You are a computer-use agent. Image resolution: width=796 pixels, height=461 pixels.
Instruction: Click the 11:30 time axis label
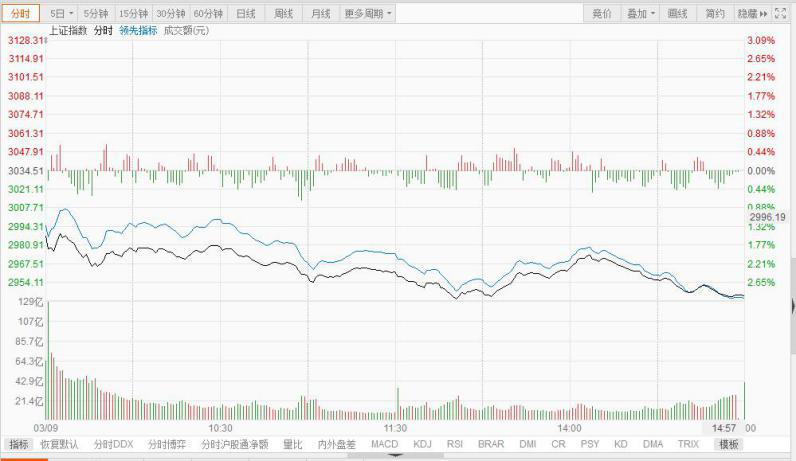395,428
